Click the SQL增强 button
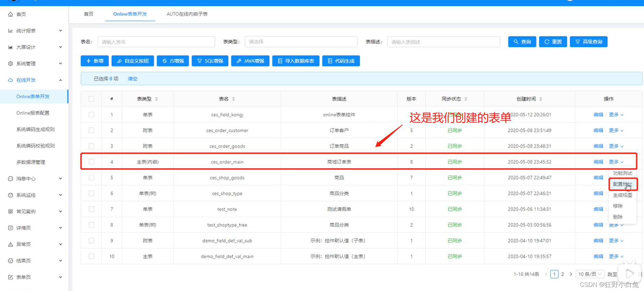This screenshot has height=291, width=644. tap(210, 61)
